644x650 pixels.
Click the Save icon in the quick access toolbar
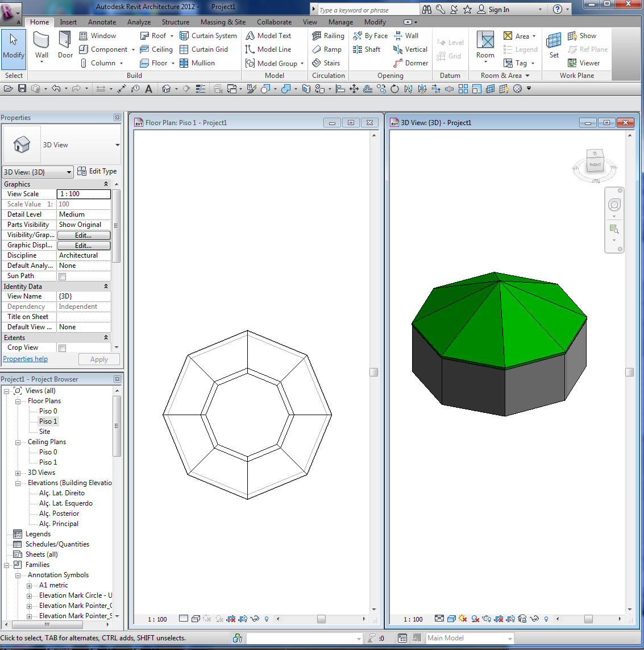[x=22, y=89]
